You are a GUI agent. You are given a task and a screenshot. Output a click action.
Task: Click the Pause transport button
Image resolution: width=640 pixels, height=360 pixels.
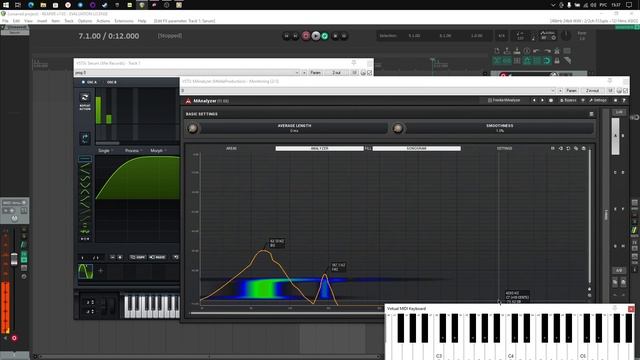[x=344, y=36]
